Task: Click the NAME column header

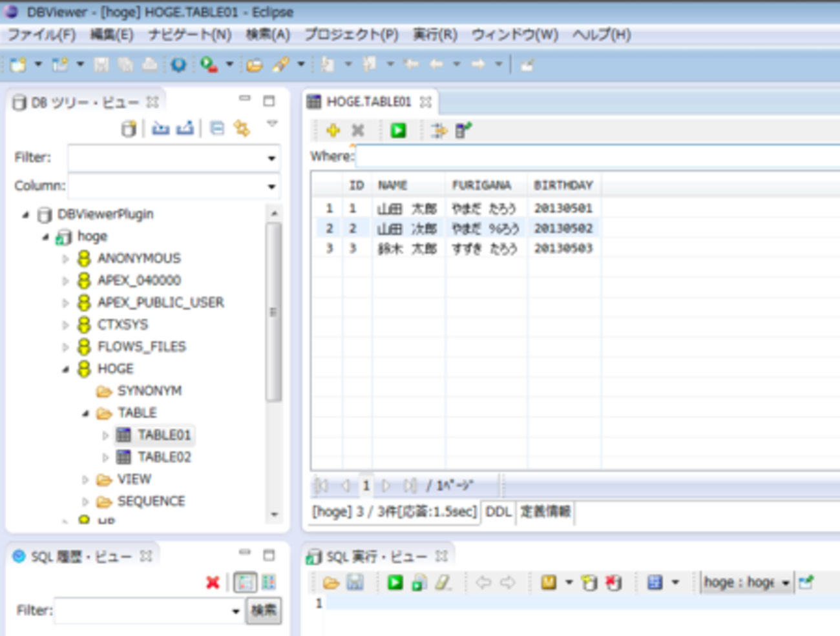Action: tap(408, 185)
